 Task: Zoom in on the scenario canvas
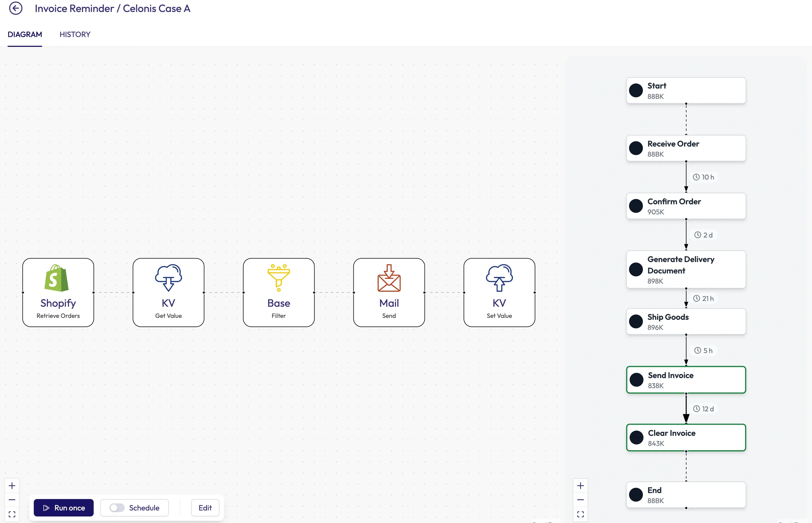pyautogui.click(x=12, y=485)
